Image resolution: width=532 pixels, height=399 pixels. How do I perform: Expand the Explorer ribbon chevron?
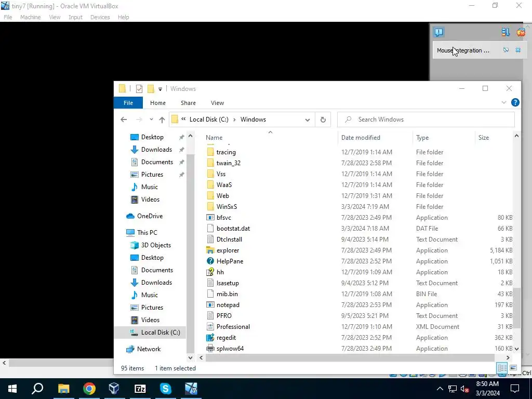504,102
